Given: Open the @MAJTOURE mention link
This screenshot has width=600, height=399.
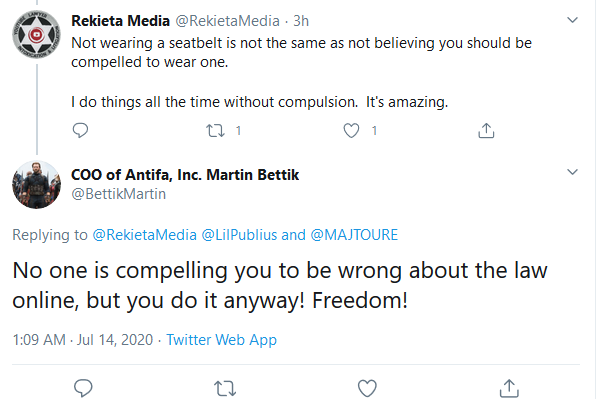Looking at the screenshot, I should 354,235.
